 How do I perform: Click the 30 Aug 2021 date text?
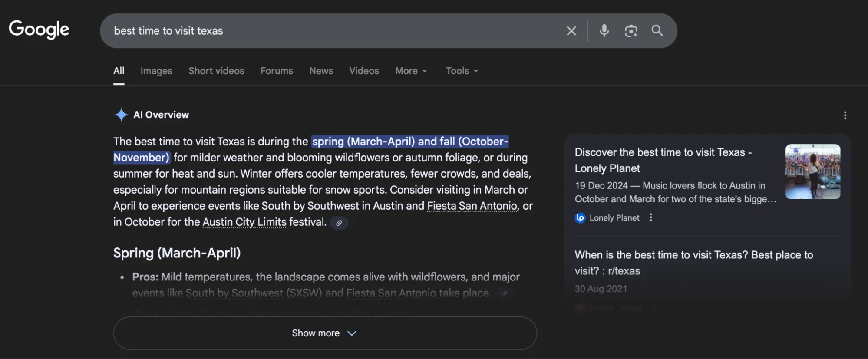[x=601, y=289]
